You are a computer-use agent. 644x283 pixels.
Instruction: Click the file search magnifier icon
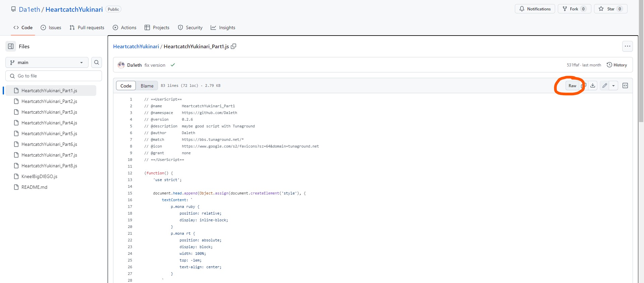coord(97,62)
